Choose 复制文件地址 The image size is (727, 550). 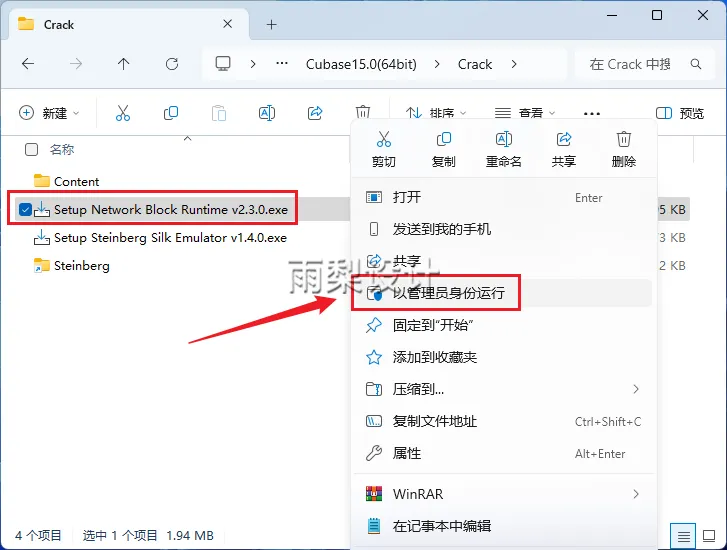[504, 421]
